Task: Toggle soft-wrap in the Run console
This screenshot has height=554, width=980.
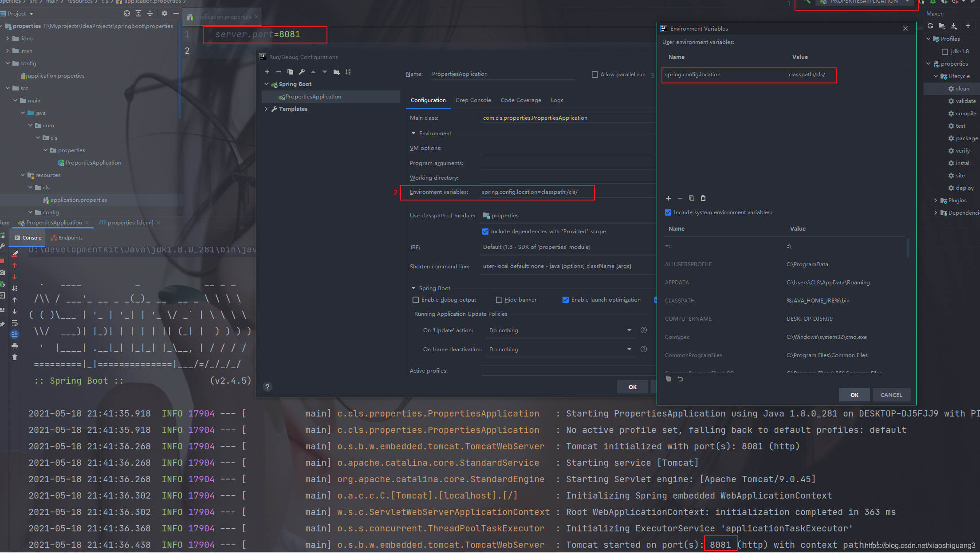Action: pyautogui.click(x=15, y=323)
